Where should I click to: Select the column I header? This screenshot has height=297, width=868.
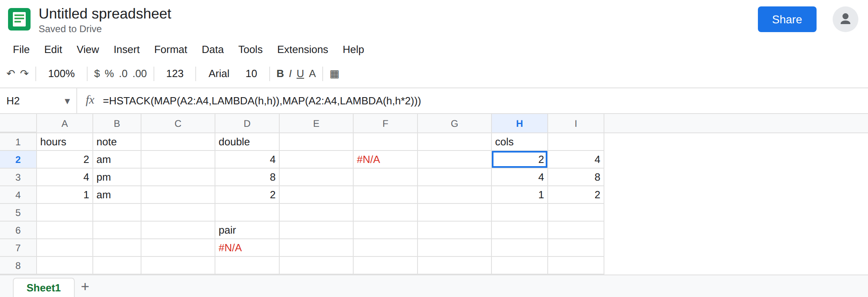[576, 124]
